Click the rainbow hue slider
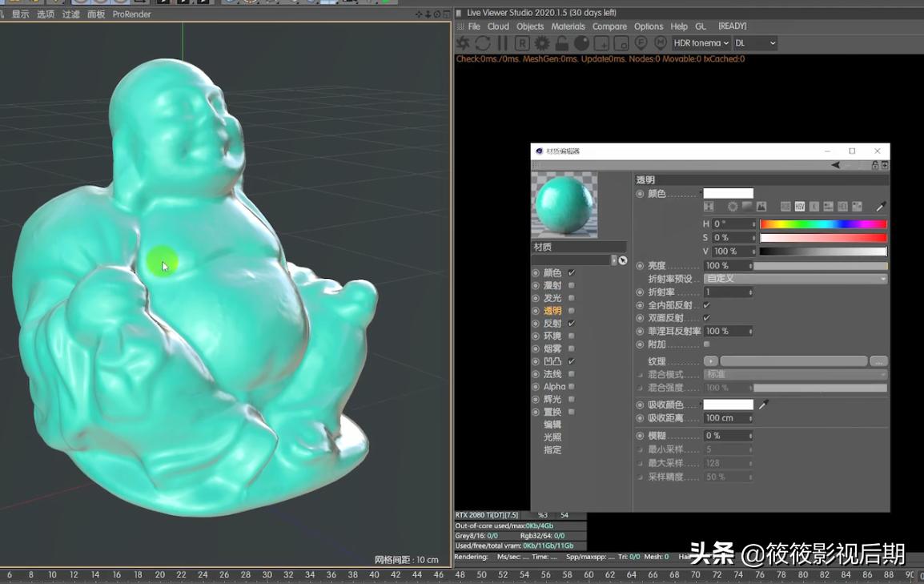This screenshot has height=584, width=924. [823, 224]
